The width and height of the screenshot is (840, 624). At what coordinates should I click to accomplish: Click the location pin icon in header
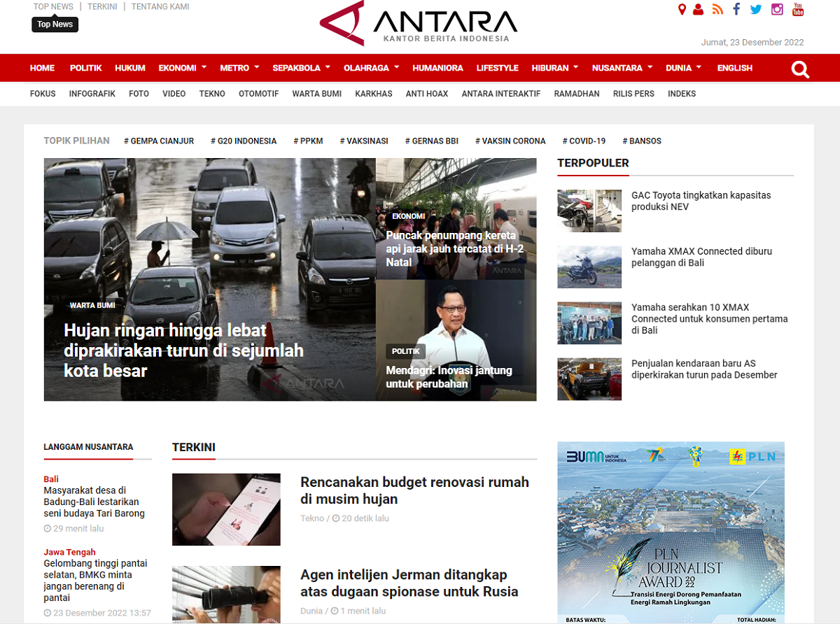pos(682,9)
